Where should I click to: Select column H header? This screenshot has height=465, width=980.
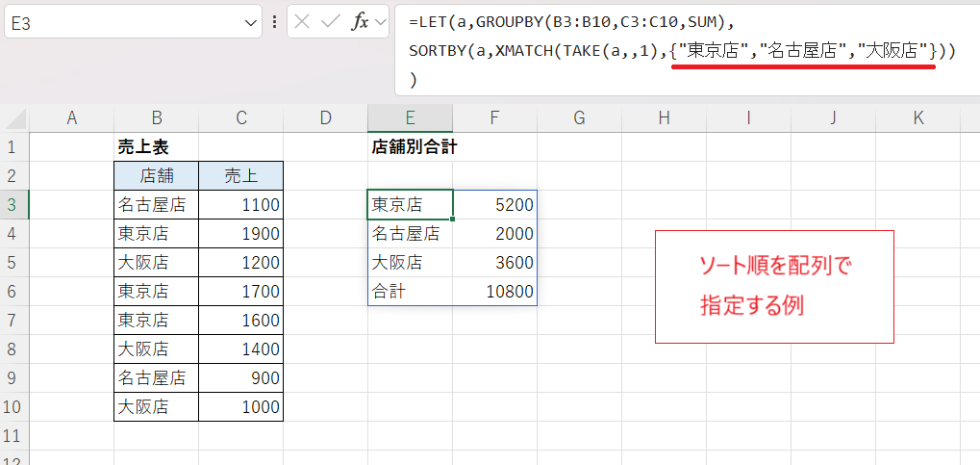[664, 118]
